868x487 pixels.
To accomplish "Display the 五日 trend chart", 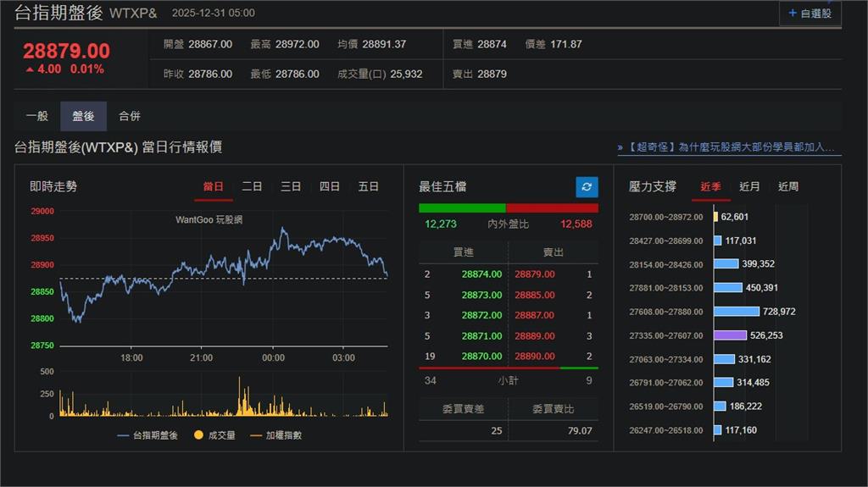I will (369, 186).
